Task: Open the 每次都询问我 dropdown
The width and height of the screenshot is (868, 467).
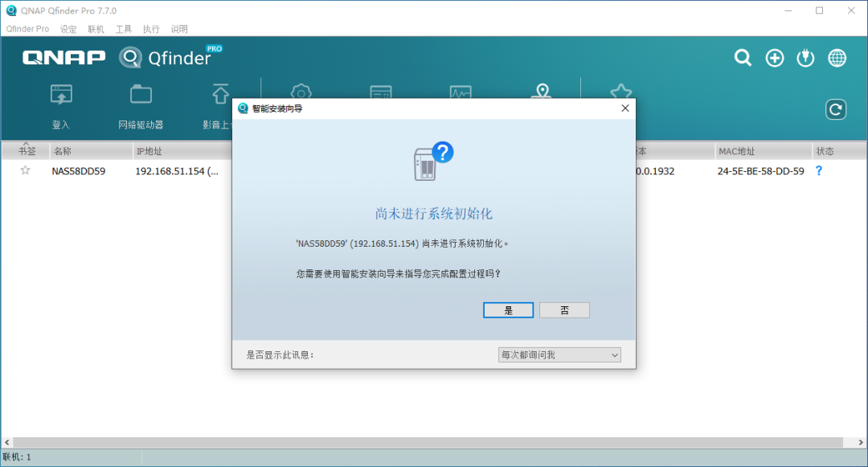Action: click(x=559, y=354)
